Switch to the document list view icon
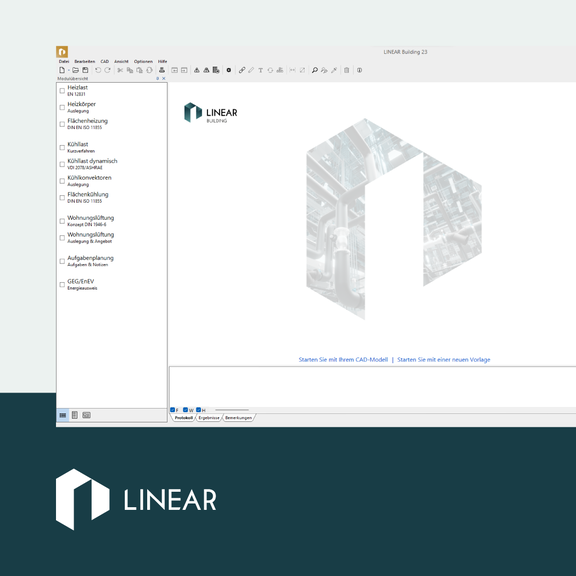 point(75,415)
